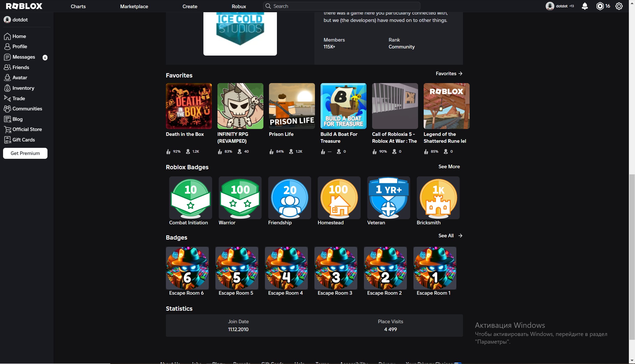Open Call of Robloxia 5 thumbnail
This screenshot has height=364, width=635.
click(x=395, y=106)
